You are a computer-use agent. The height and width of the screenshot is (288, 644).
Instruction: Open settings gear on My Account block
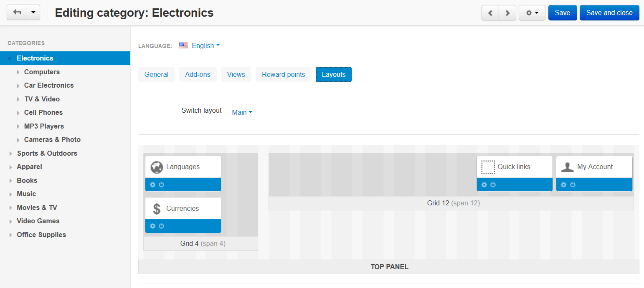[564, 184]
